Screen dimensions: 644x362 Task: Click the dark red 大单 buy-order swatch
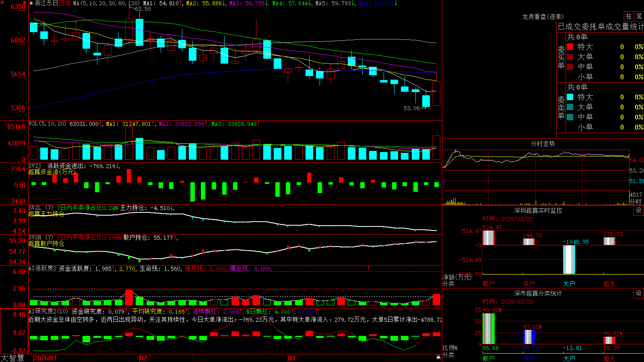coord(570,57)
